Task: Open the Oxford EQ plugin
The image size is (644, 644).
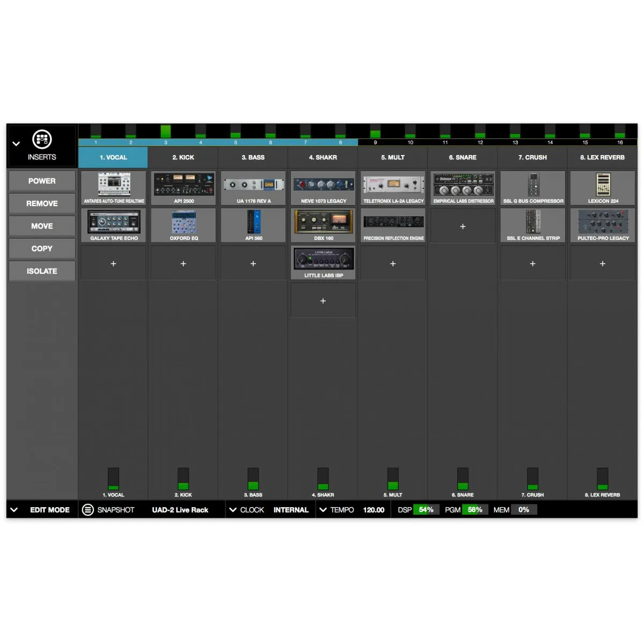Action: click(x=184, y=225)
